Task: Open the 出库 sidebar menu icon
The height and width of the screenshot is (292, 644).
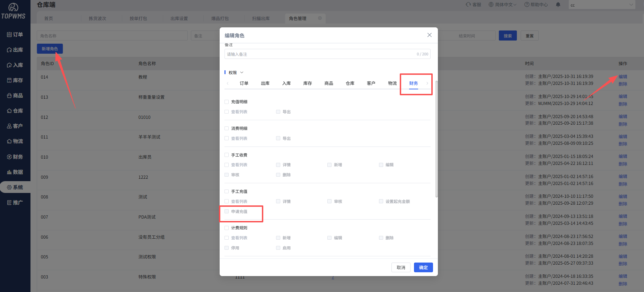Action: 9,50
